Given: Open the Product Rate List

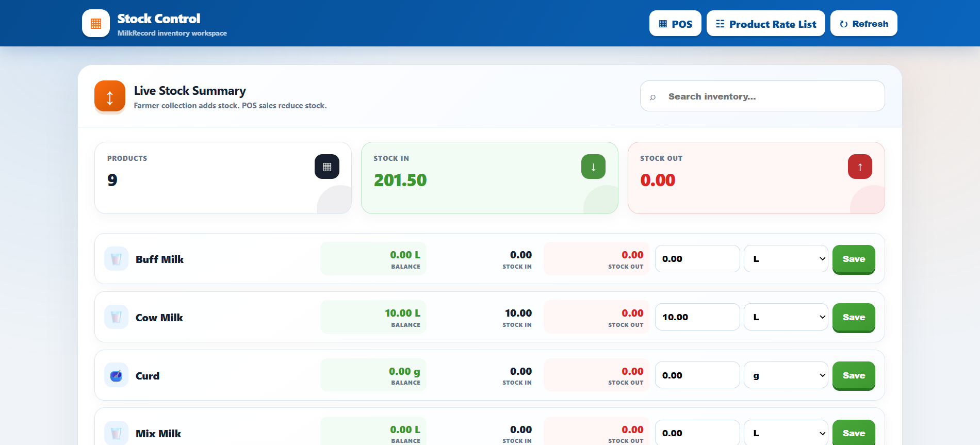Looking at the screenshot, I should 766,23.
